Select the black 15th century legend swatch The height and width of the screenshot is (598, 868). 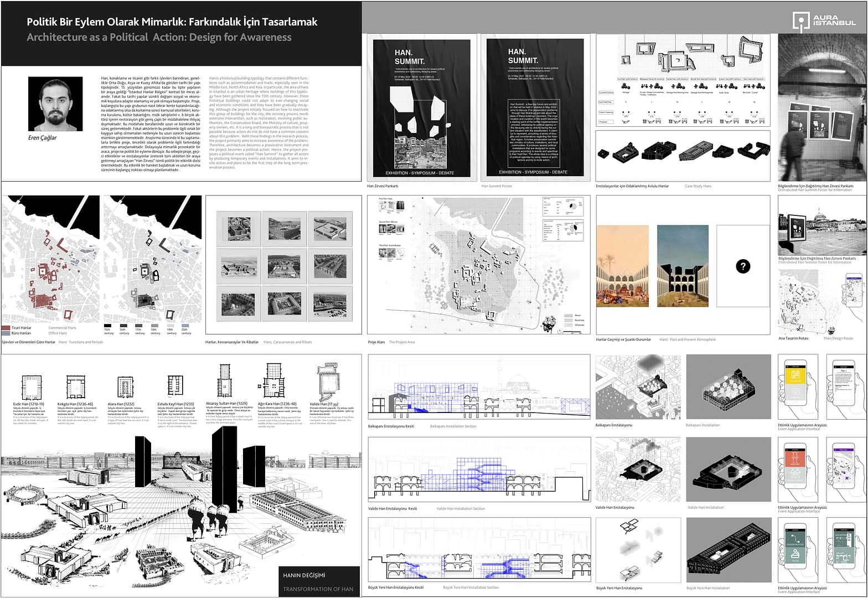(107, 326)
